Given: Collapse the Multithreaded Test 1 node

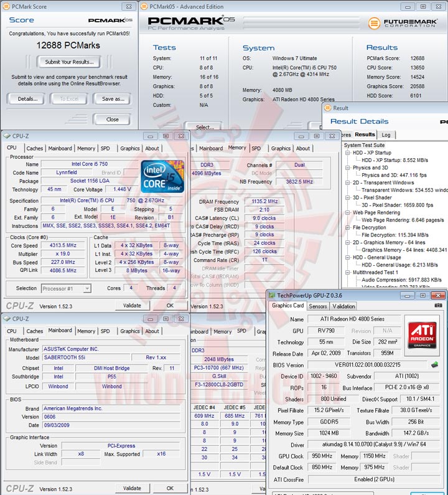Looking at the screenshot, I should click(x=347, y=273).
